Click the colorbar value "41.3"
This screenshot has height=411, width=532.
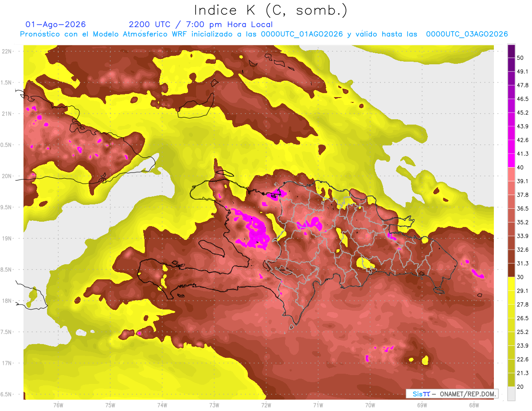[523, 154]
